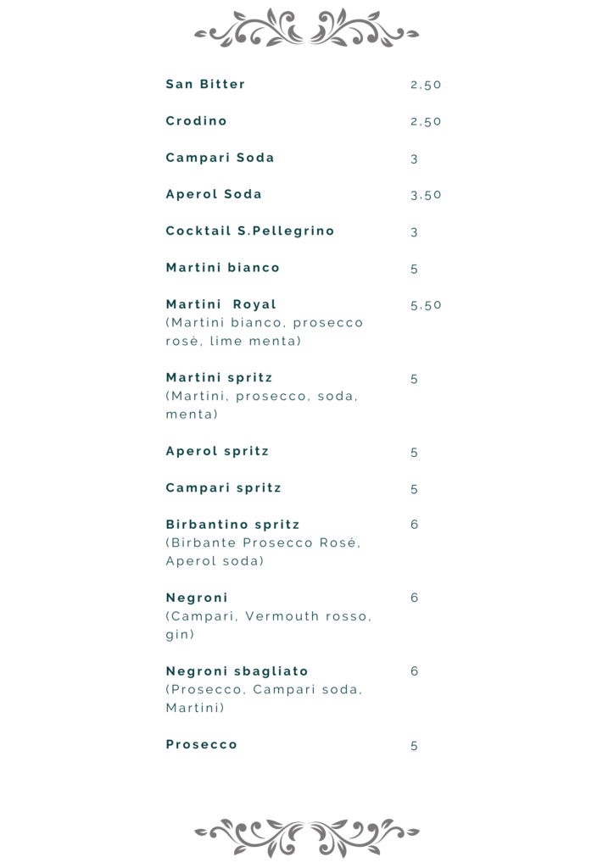Select the Aperol spritz entry
Screen dimensions: 614x868
[217, 451]
